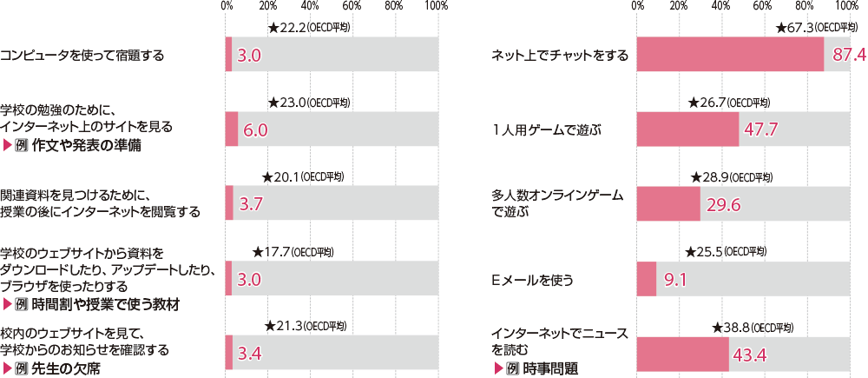Click the 100% axis label on right chart
The width and height of the screenshot is (868, 378).
[846, 5]
